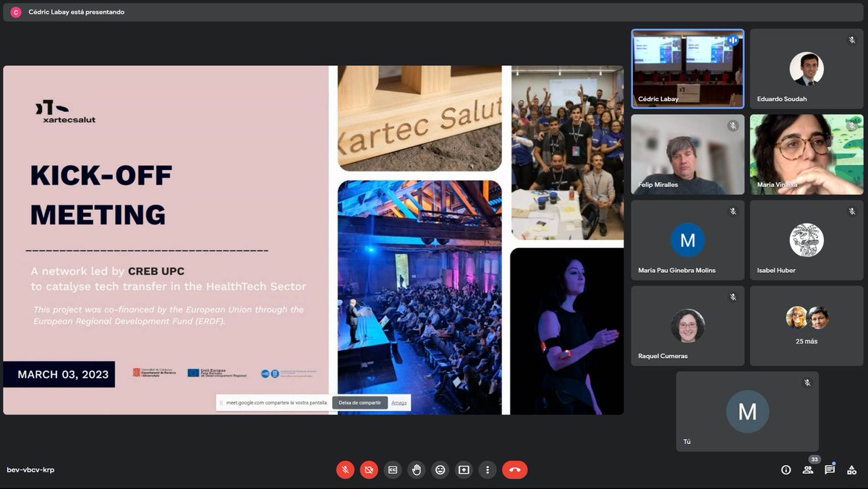868x489 pixels.
Task: Click muted mic icon on Maria Pau's tile
Action: click(x=733, y=211)
